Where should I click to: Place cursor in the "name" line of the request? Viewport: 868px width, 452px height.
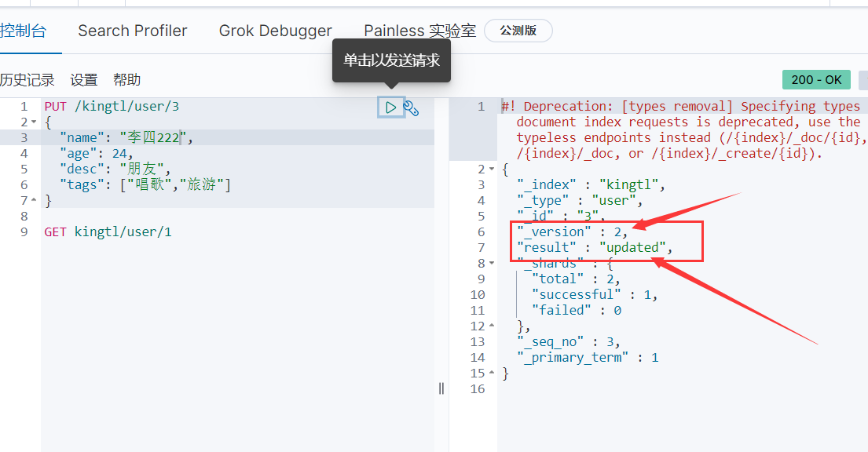(157, 138)
